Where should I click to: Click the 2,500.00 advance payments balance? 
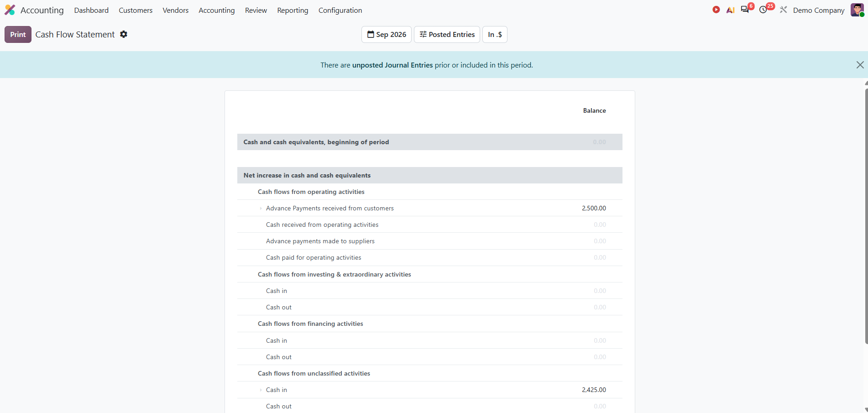click(x=594, y=208)
